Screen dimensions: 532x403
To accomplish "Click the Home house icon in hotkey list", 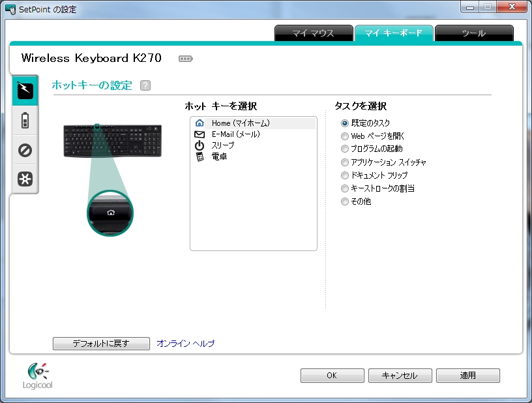I will click(199, 123).
